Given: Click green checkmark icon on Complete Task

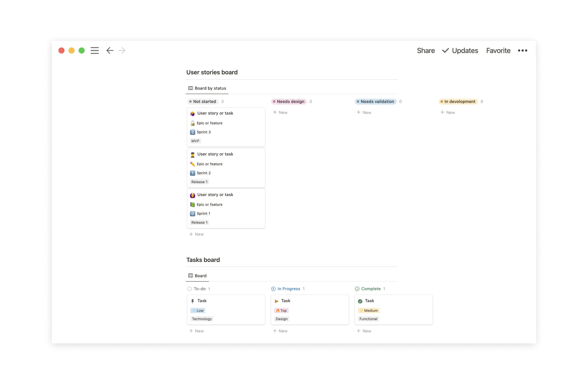Looking at the screenshot, I should pos(360,301).
